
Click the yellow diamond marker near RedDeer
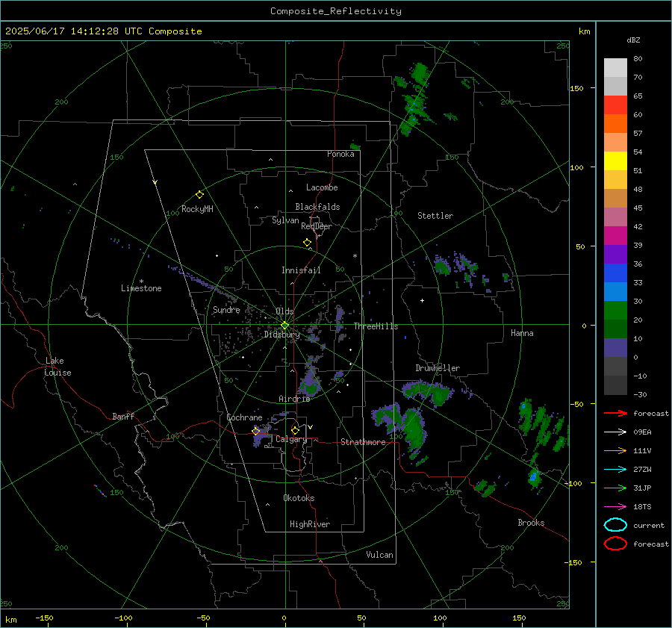[x=307, y=243]
